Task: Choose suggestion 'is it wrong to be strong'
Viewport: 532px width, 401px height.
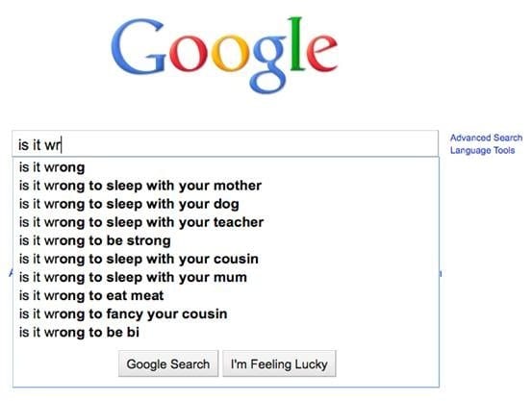Action: pyautogui.click(x=225, y=240)
